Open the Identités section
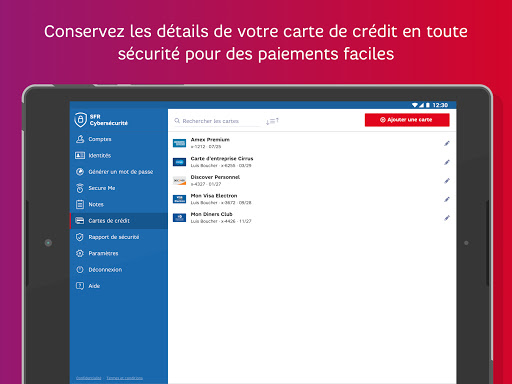Image resolution: width=512 pixels, height=384 pixels. [x=119, y=155]
